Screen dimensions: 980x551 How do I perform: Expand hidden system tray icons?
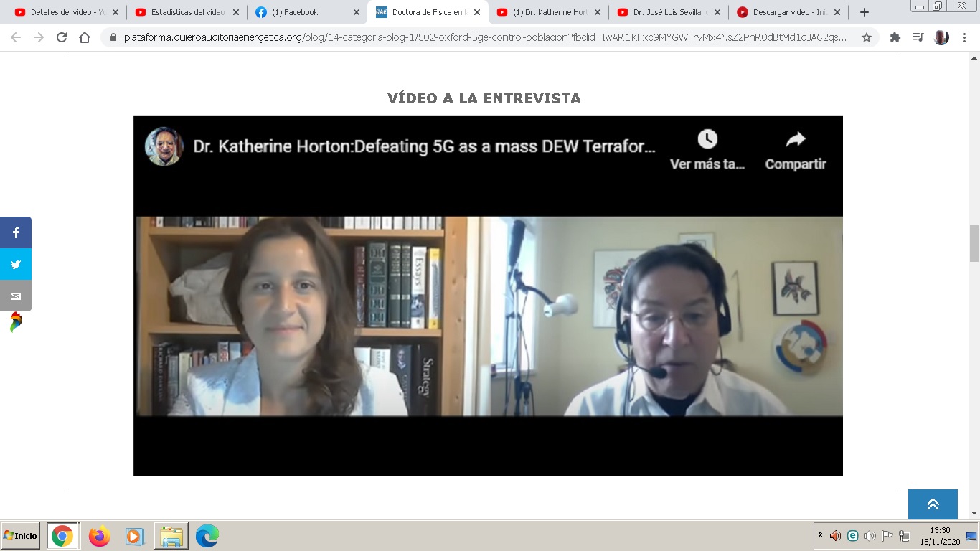(x=820, y=535)
